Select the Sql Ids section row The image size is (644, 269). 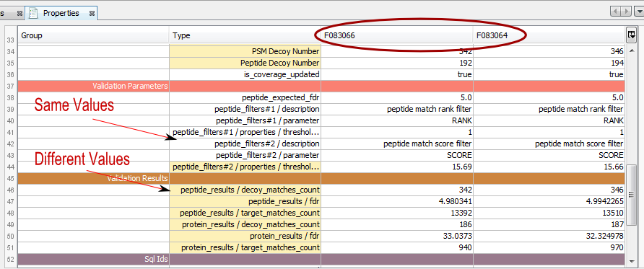point(321,259)
